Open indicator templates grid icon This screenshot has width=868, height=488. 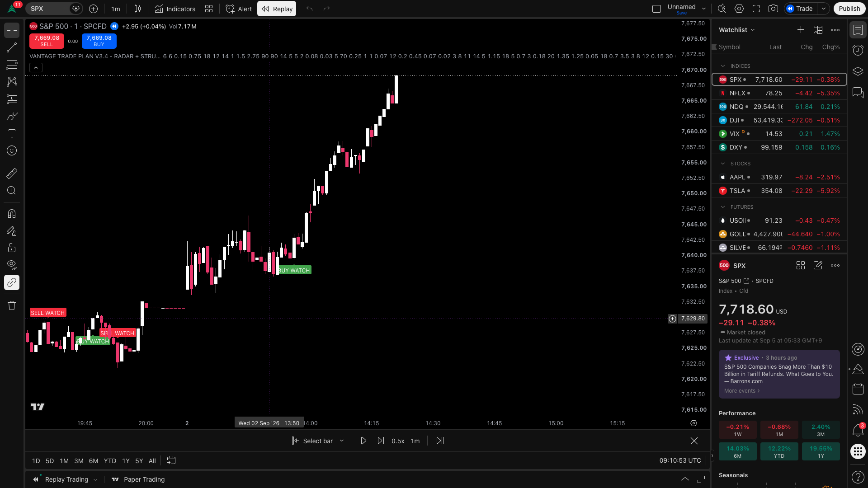point(209,9)
